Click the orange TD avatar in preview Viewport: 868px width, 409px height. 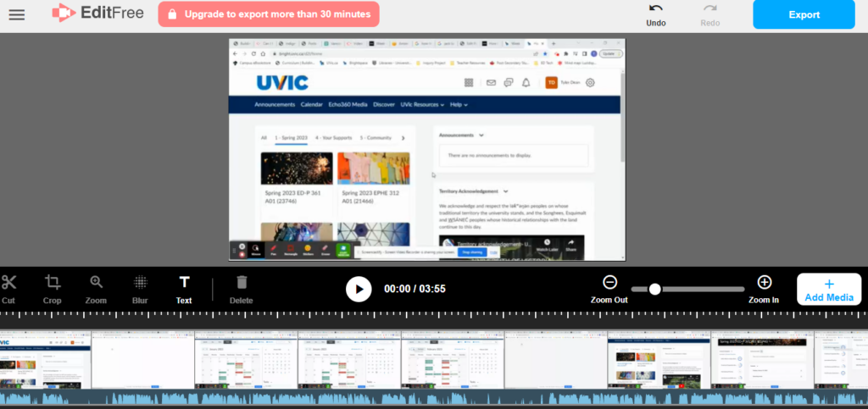[x=551, y=83]
